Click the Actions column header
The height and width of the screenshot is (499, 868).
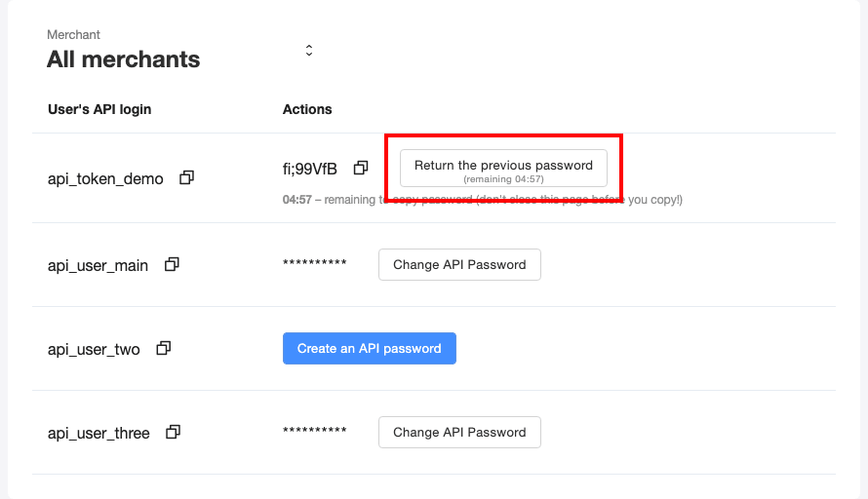click(x=307, y=109)
